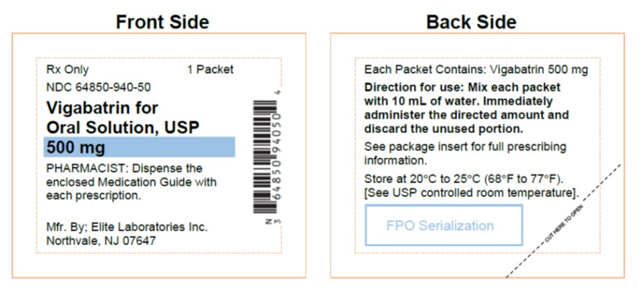Click the "Back Side" heading
The image size is (644, 294).
click(x=471, y=22)
